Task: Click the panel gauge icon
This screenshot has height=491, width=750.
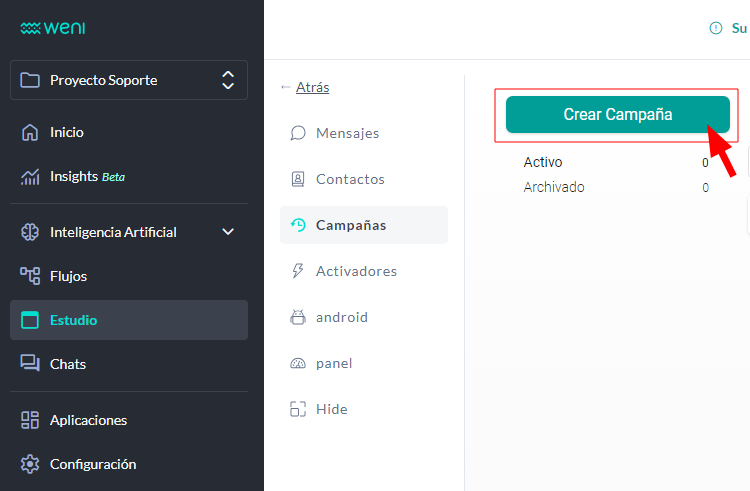Action: 298,364
